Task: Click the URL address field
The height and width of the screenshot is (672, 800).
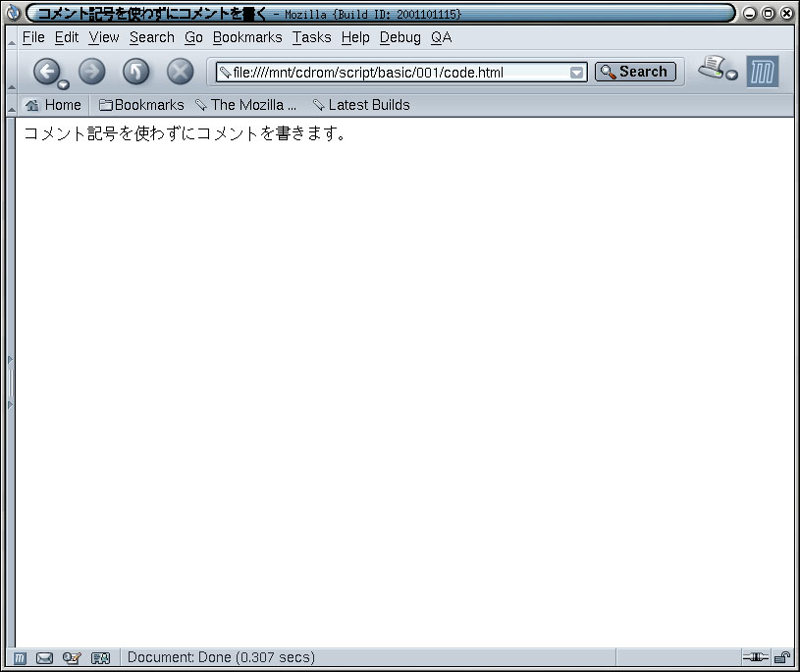Action: point(400,73)
